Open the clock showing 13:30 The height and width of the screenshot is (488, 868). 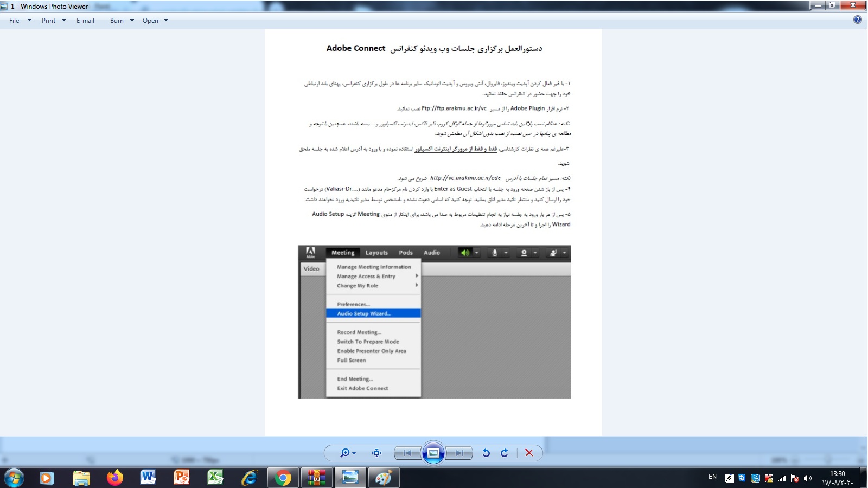coord(838,478)
